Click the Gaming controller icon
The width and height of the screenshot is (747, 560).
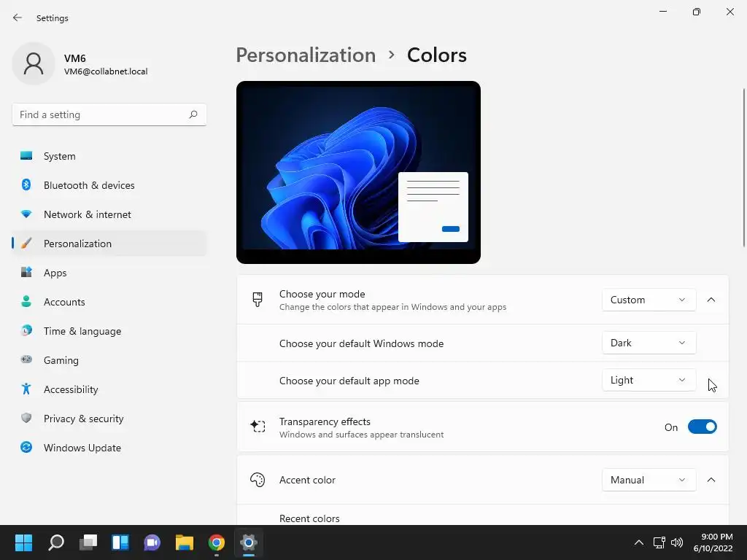pyautogui.click(x=26, y=359)
